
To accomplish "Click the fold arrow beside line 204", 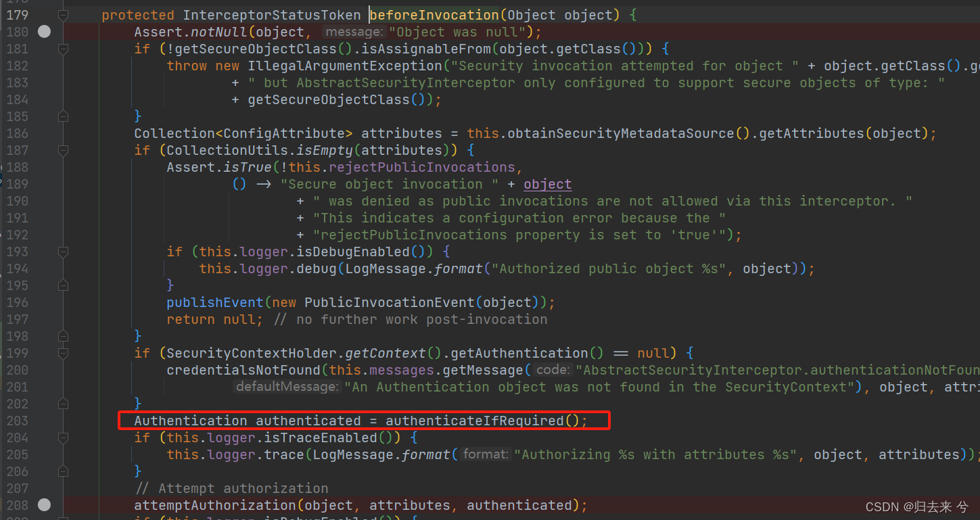I will click(63, 438).
